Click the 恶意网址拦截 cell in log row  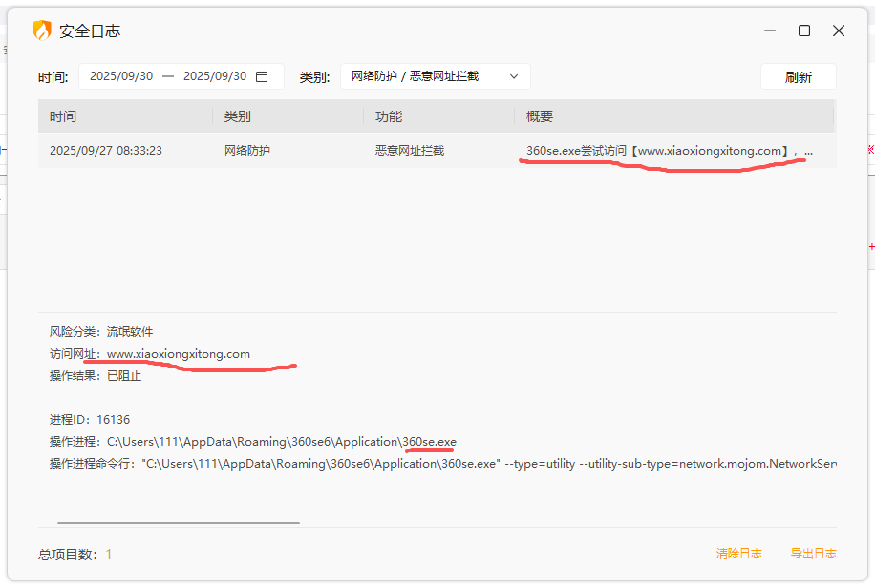[410, 151]
